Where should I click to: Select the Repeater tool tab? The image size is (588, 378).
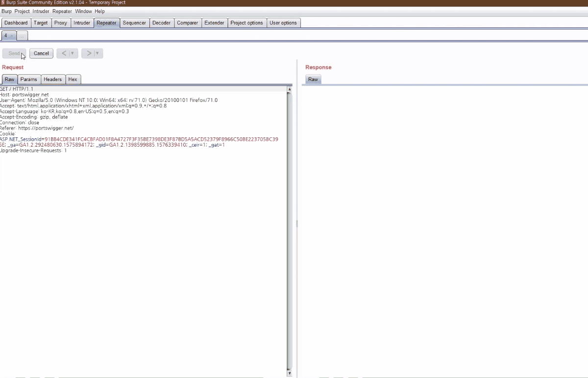click(x=106, y=23)
